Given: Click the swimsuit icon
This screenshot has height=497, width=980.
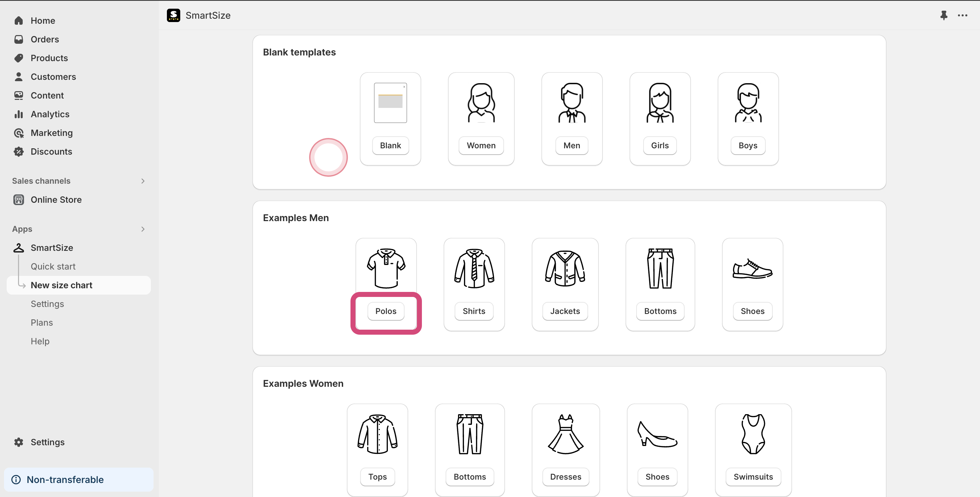Looking at the screenshot, I should (x=753, y=434).
